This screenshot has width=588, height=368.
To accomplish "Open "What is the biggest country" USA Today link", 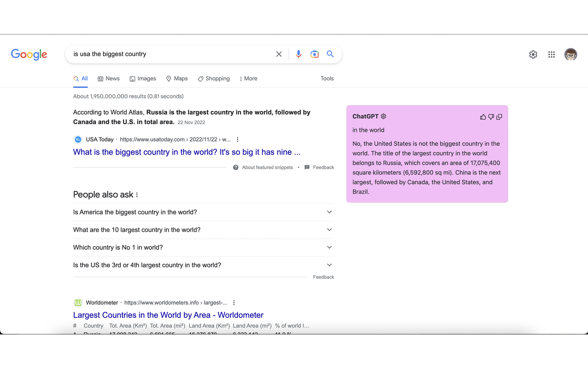I will (x=187, y=152).
